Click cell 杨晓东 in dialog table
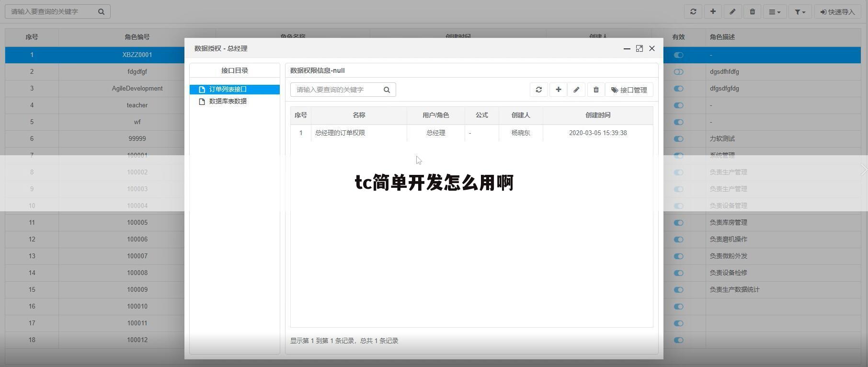This screenshot has height=367, width=868. coord(521,133)
